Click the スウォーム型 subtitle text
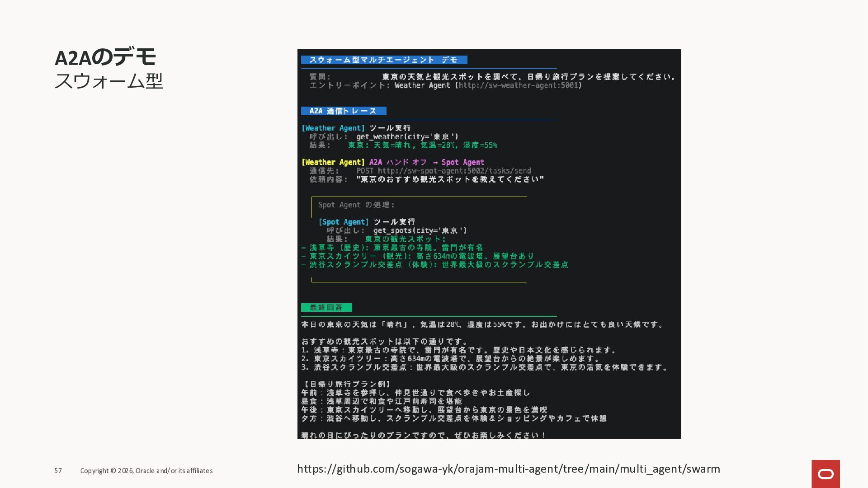Screen dimensions: 868x488 108,81
